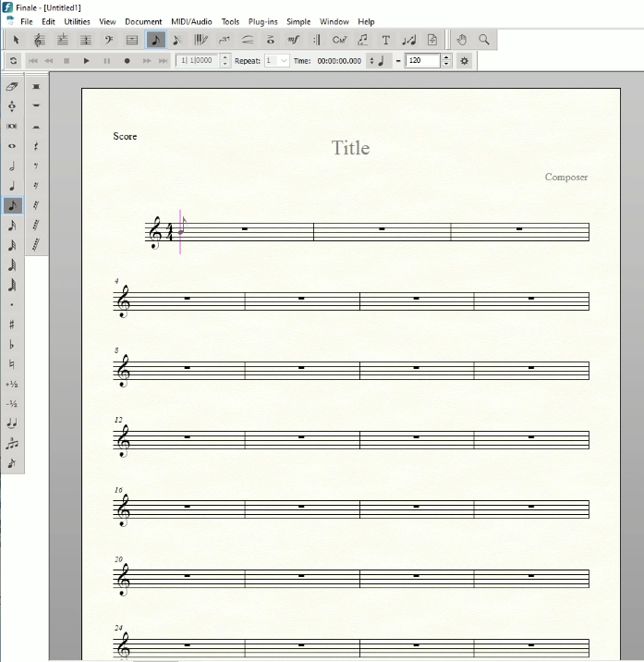The height and width of the screenshot is (662, 644).
Task: Activate the Zoom magnifier tool
Action: click(x=483, y=40)
